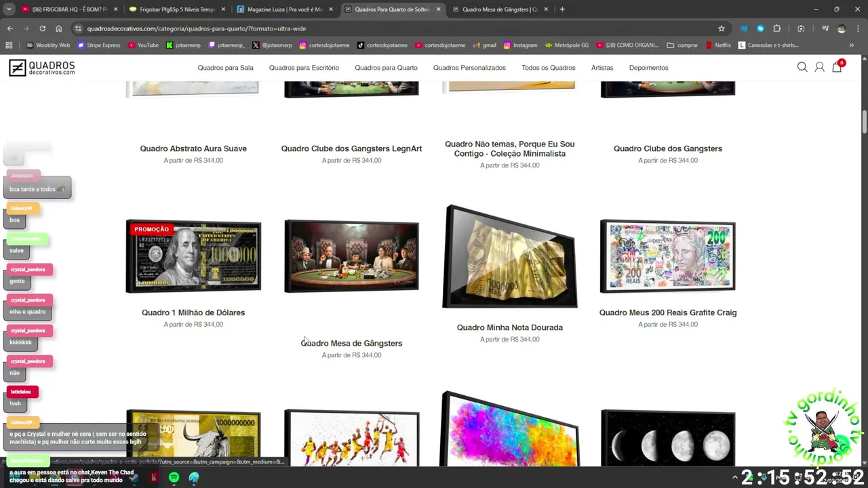
Task: Open the Netflix bookmark
Action: (x=718, y=45)
